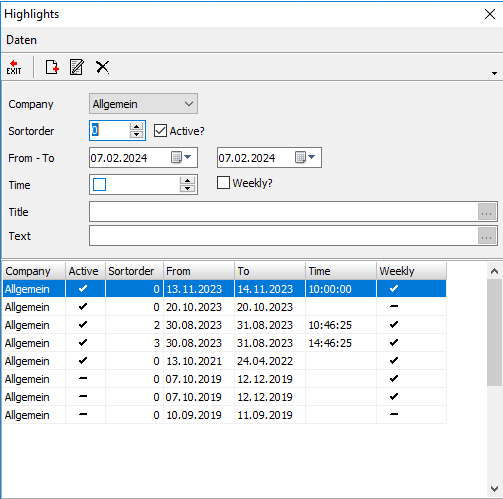Tick the Time field checkbox
Viewport: 503px width, 499px height.
tap(99, 184)
